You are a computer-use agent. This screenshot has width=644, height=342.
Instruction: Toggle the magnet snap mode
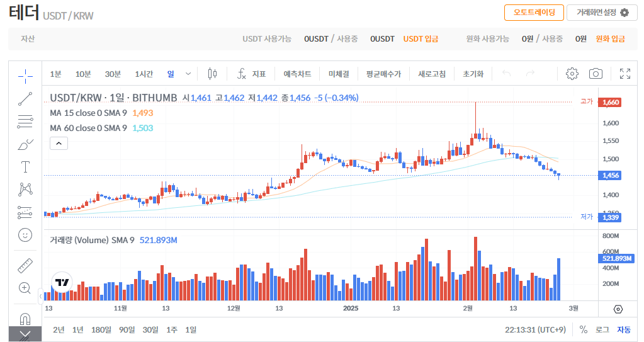click(25, 319)
